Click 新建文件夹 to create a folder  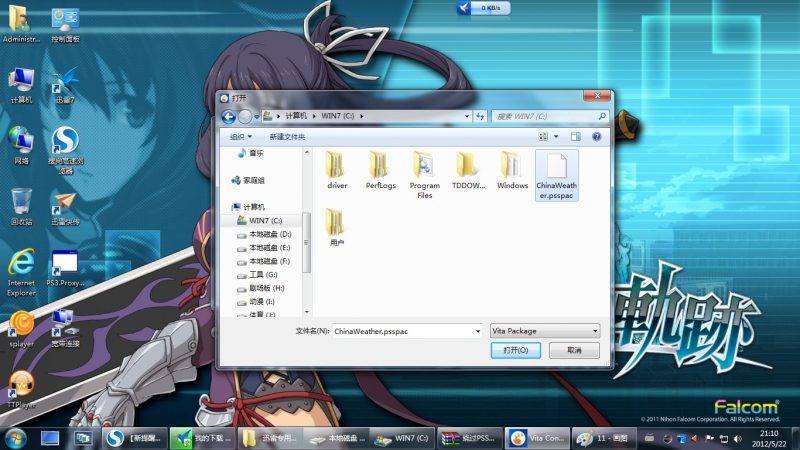[287, 136]
